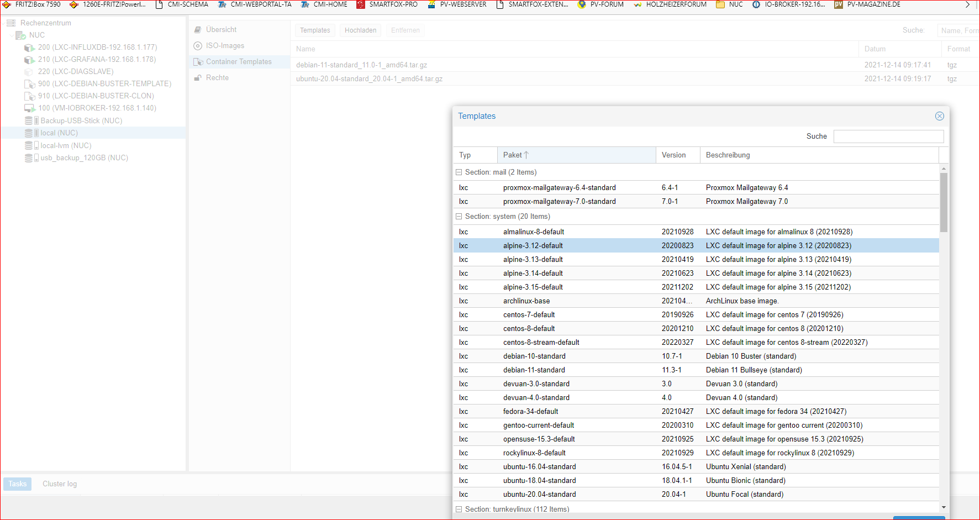Focus storage content search field

coord(958,30)
